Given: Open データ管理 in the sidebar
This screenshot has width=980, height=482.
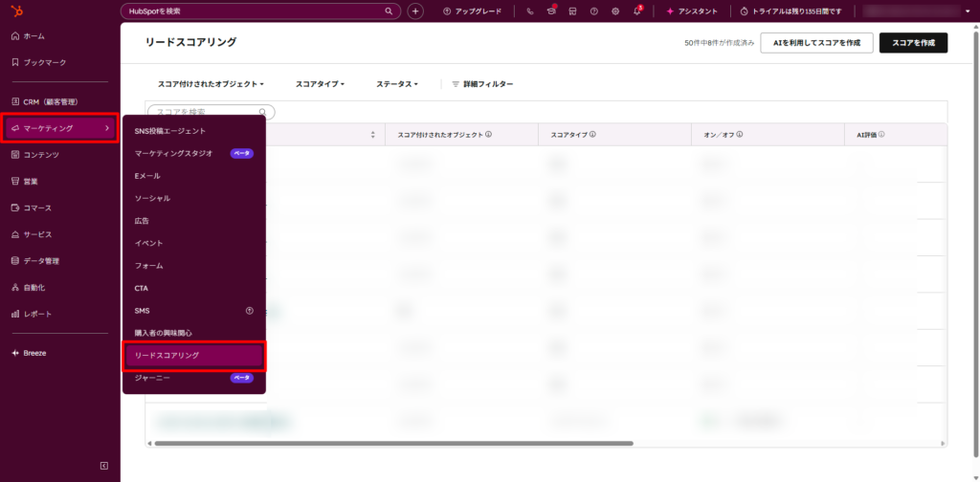Looking at the screenshot, I should (35, 261).
